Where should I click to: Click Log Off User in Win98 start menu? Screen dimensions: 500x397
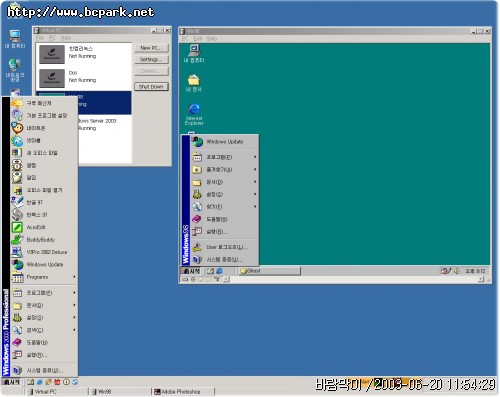pos(224,247)
